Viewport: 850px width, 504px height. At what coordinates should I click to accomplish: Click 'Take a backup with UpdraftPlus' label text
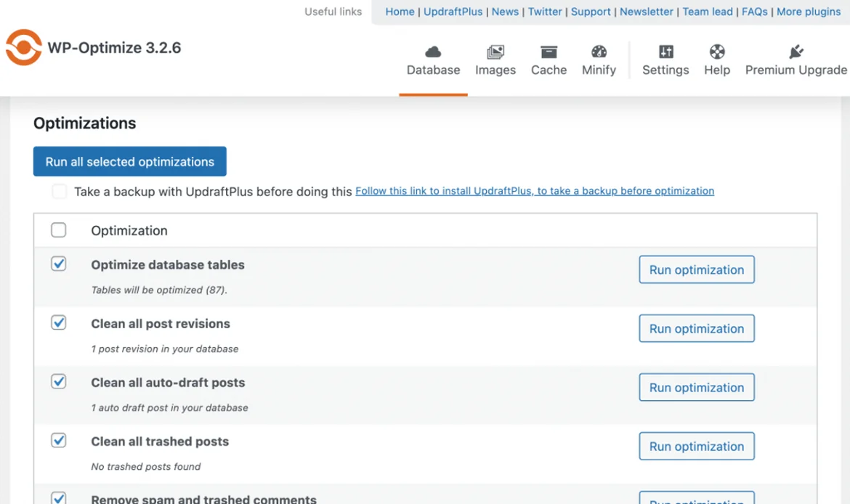click(x=213, y=191)
